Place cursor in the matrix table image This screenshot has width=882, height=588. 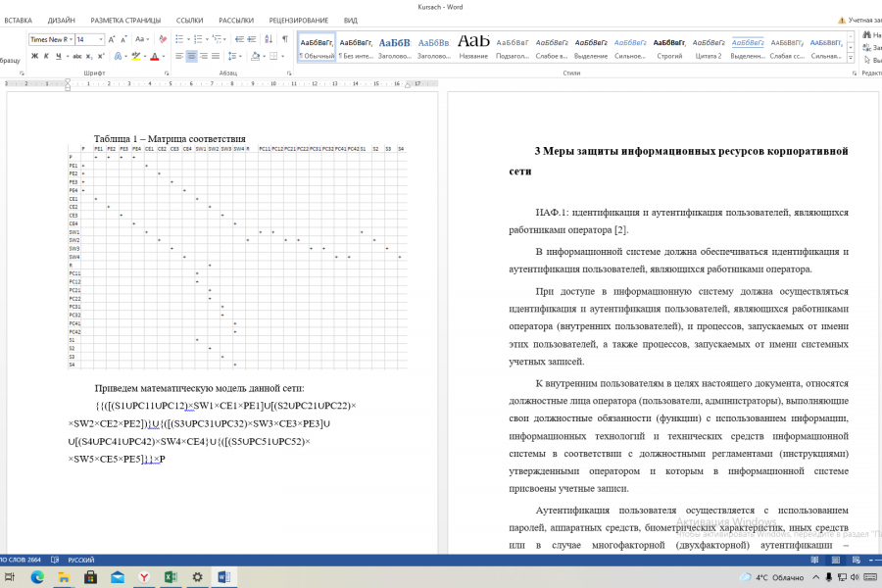pos(237,257)
